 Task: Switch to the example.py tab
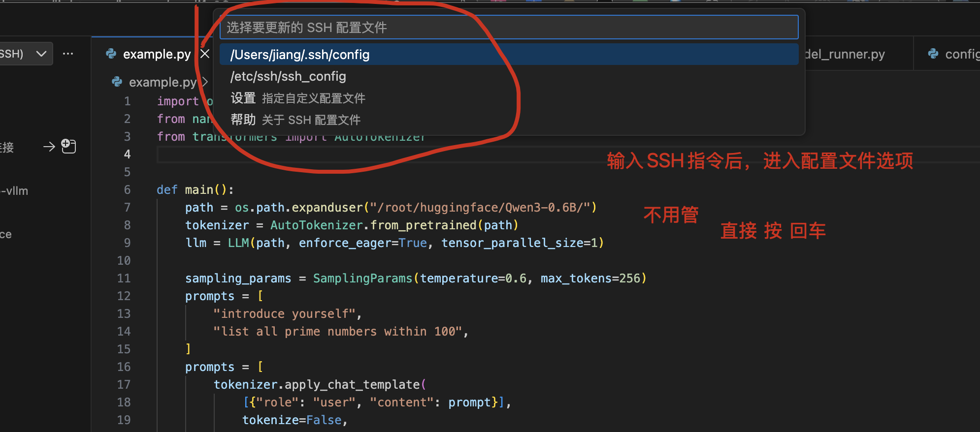point(156,54)
